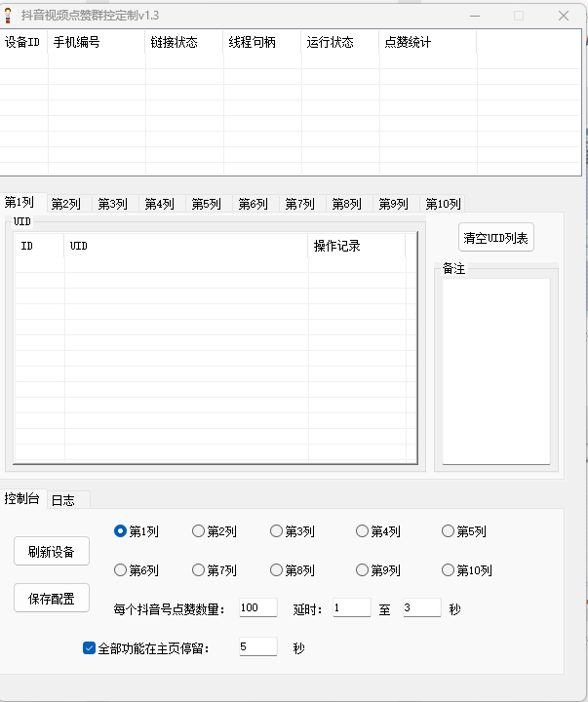Click the 点赞统计 column header
This screenshot has width=588, height=702.
[427, 43]
